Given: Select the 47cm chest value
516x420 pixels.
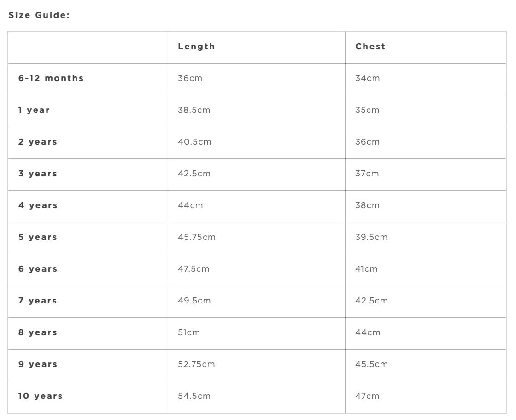Looking at the screenshot, I should click(367, 396).
